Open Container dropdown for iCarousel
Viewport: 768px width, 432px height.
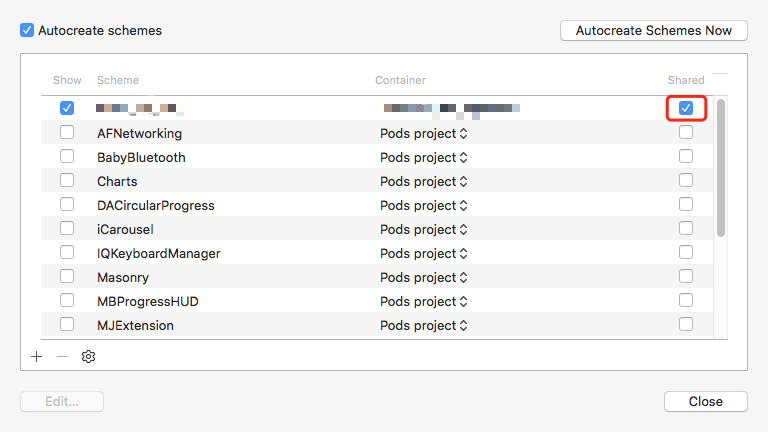coord(424,229)
